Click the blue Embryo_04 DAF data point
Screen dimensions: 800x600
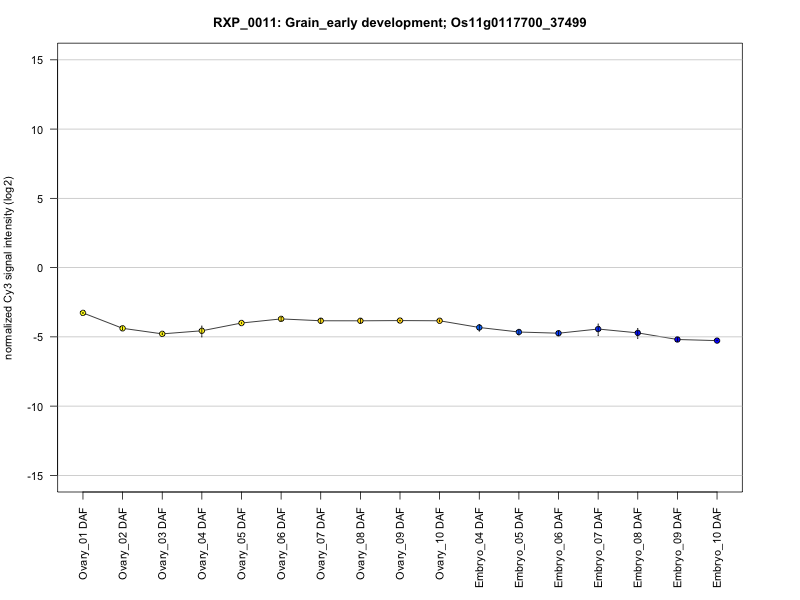pyautogui.click(x=479, y=328)
